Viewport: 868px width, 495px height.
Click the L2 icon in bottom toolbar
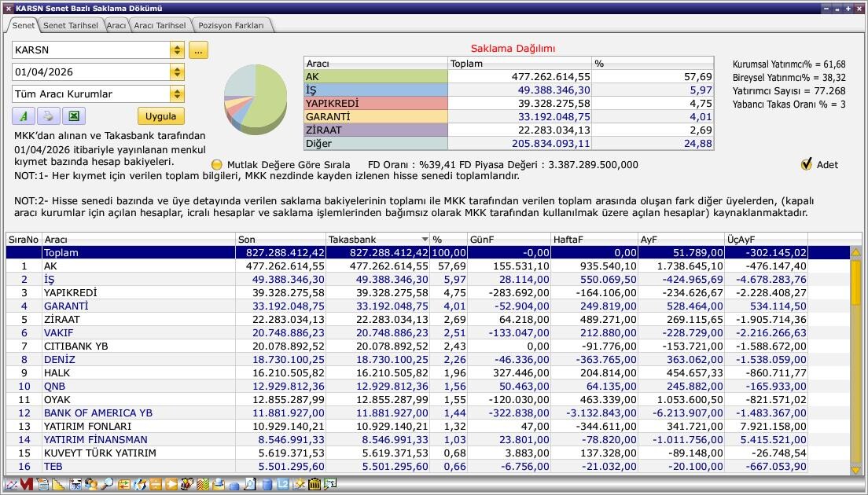[282, 485]
